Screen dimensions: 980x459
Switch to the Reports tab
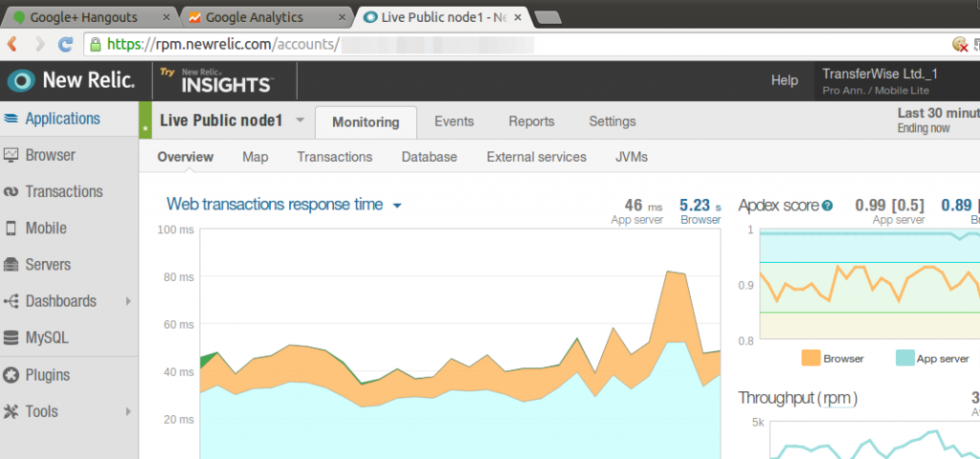click(x=531, y=121)
